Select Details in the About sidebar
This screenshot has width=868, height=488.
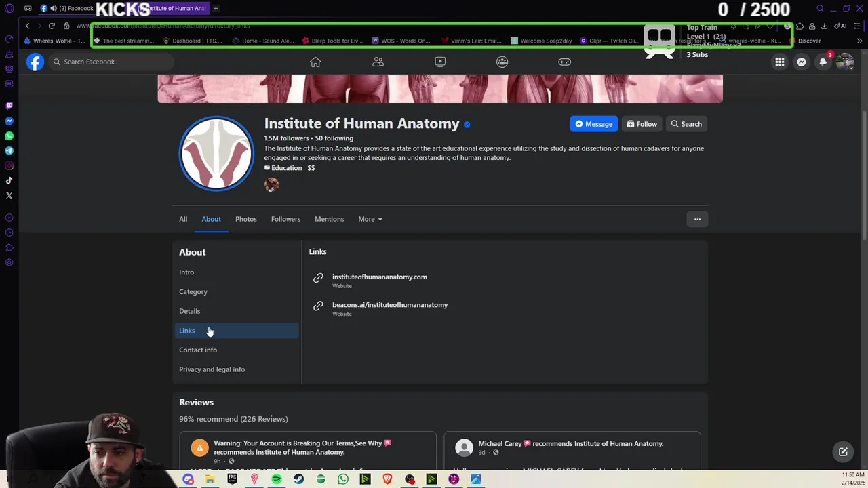click(190, 311)
